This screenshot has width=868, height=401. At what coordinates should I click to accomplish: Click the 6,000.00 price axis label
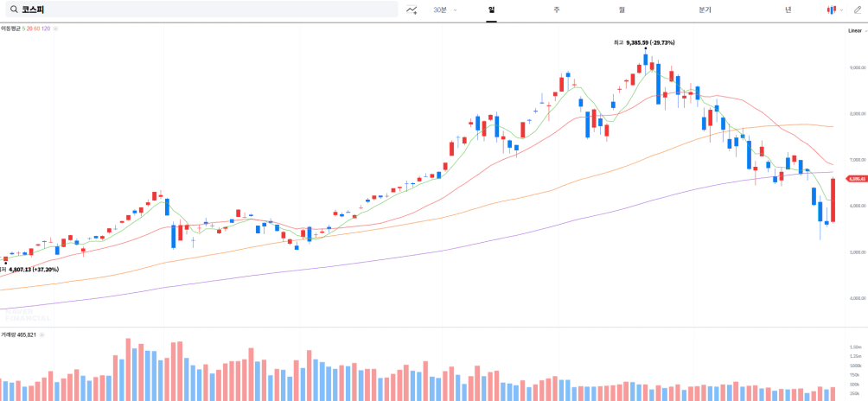(x=858, y=206)
